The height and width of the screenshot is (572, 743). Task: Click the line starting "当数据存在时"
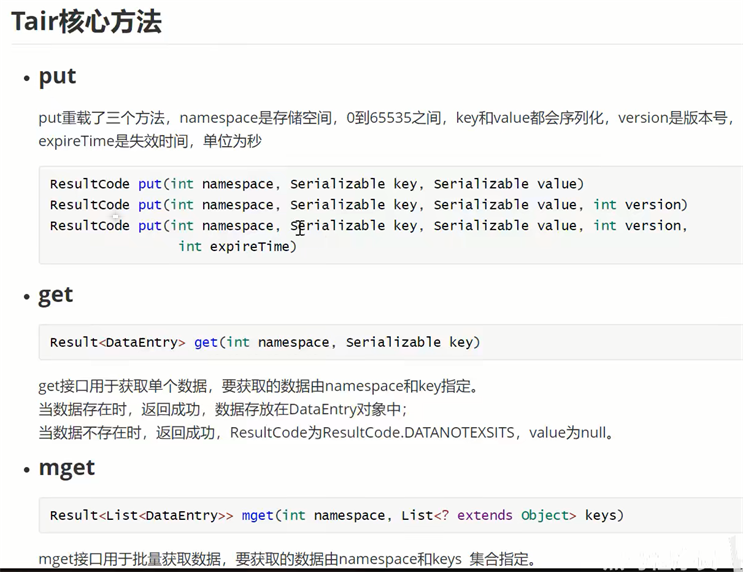(x=223, y=409)
